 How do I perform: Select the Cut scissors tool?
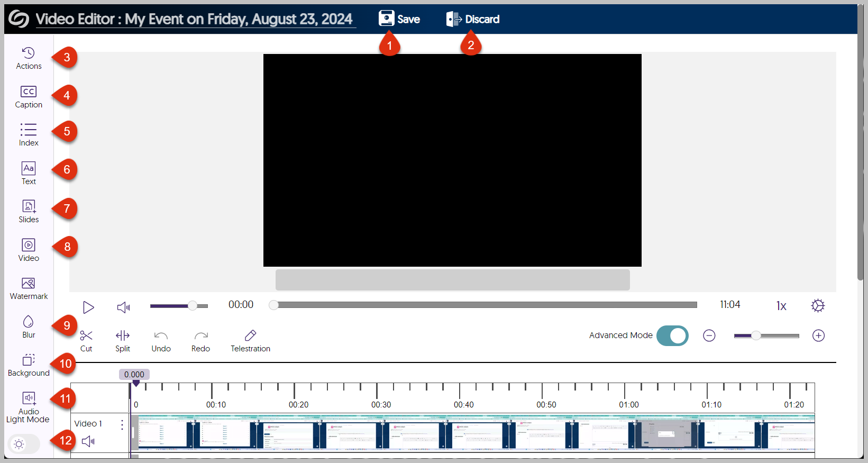pyautogui.click(x=86, y=341)
